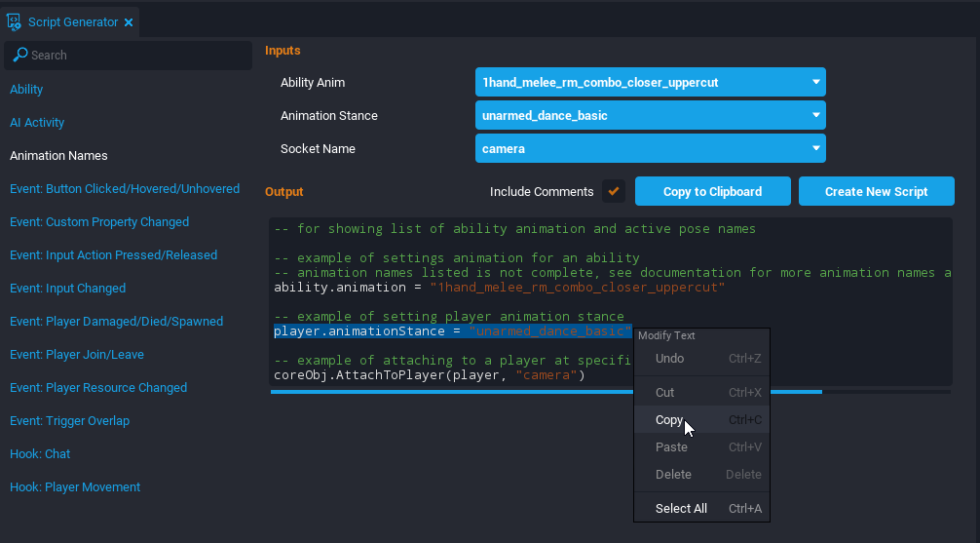Choose Select All in the context menu

681,509
